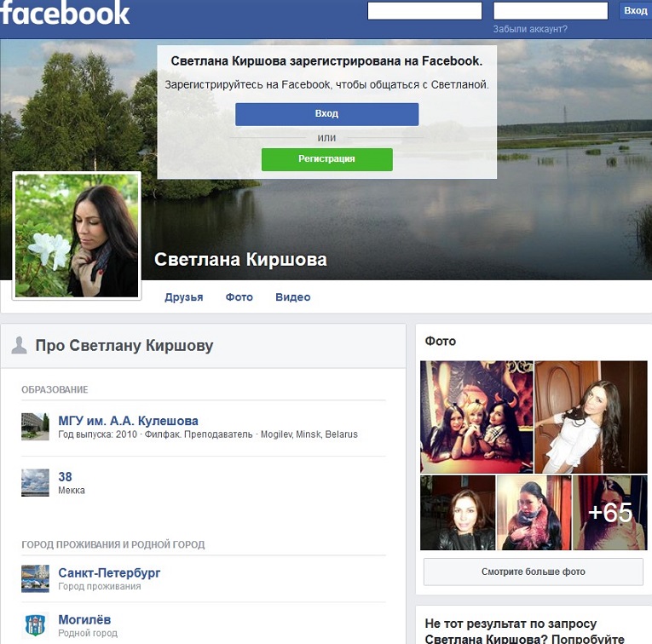Open the 38 link

tap(65, 476)
